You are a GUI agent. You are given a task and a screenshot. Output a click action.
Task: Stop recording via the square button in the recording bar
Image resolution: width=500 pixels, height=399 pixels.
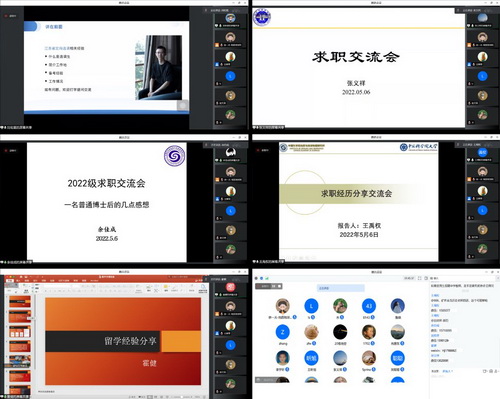[x=279, y=286]
